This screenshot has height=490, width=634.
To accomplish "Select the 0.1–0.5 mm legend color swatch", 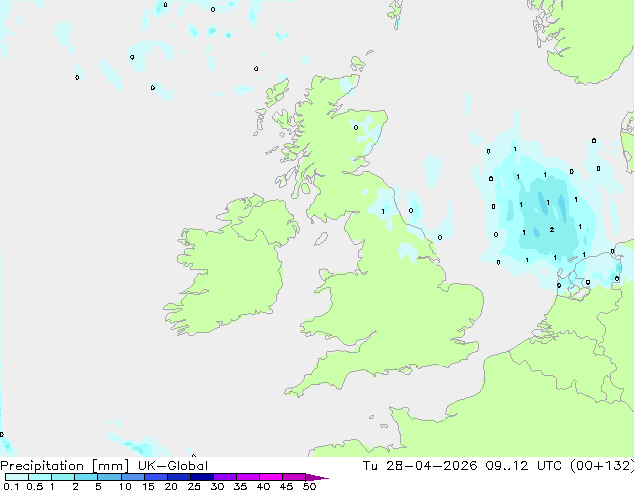I will click(x=17, y=477).
